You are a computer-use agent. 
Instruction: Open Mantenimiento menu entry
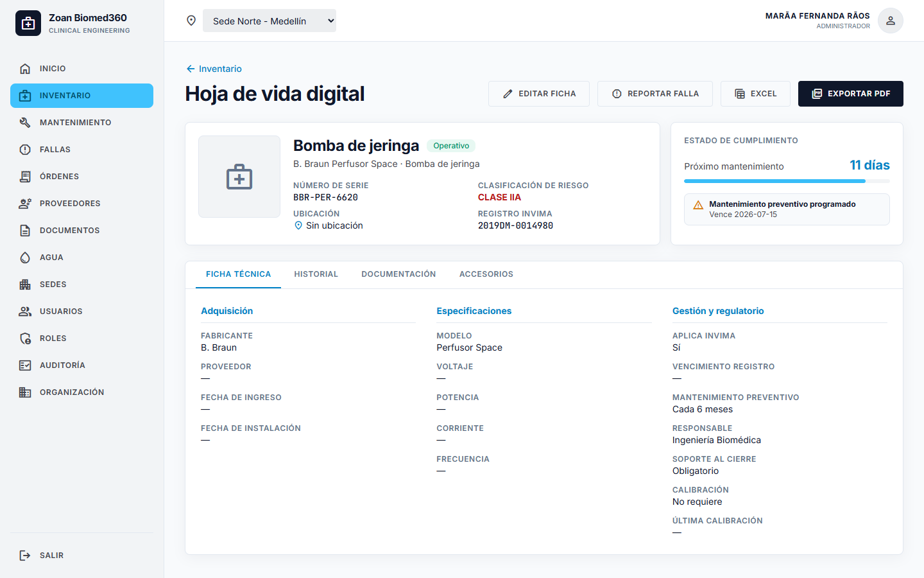pyautogui.click(x=81, y=123)
